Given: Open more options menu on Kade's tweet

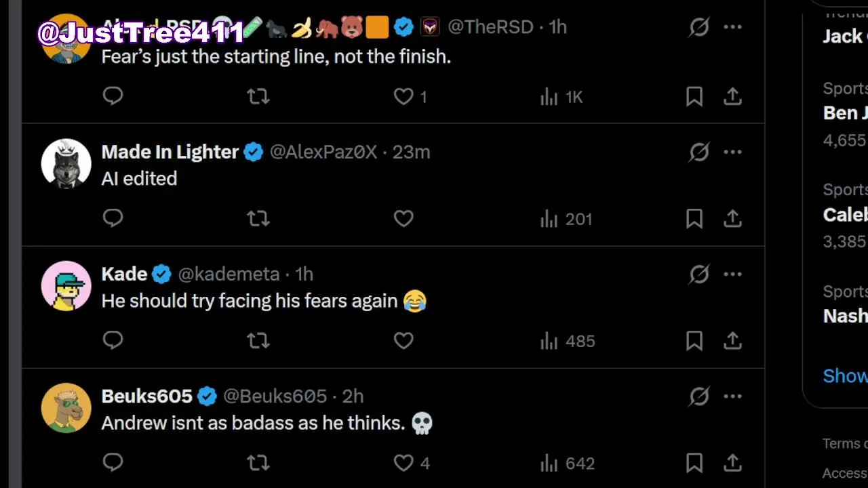Looking at the screenshot, I should click(x=732, y=274).
